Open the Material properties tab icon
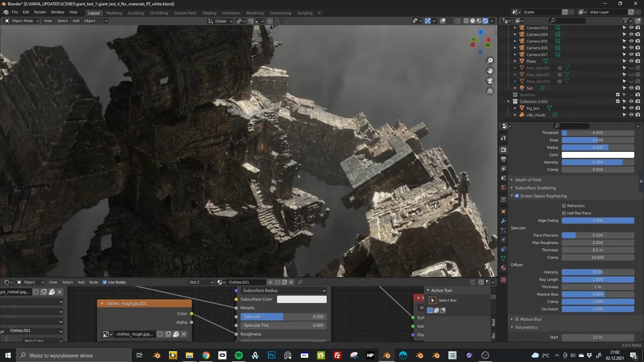 [x=503, y=268]
